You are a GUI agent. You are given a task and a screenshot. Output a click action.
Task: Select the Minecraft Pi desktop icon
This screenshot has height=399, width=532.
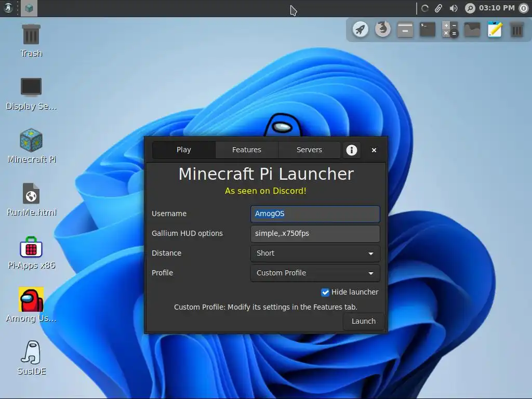31,146
